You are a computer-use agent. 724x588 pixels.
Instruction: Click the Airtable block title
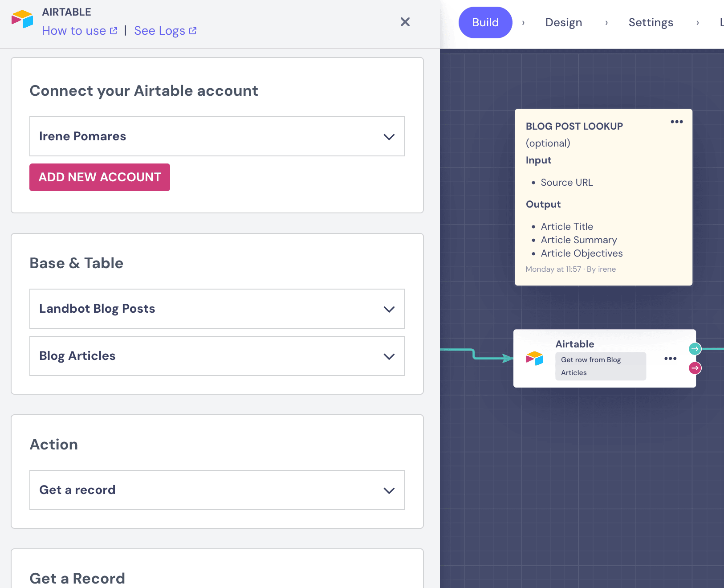tap(575, 344)
